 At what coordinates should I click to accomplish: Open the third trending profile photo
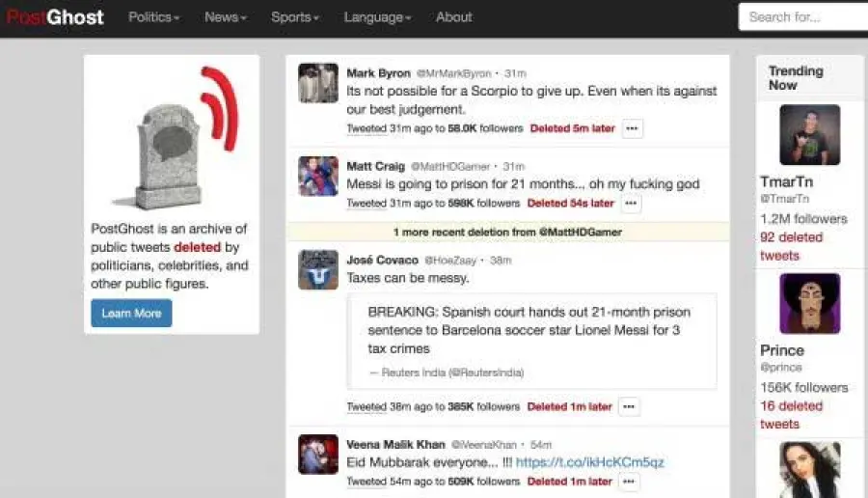click(x=810, y=470)
